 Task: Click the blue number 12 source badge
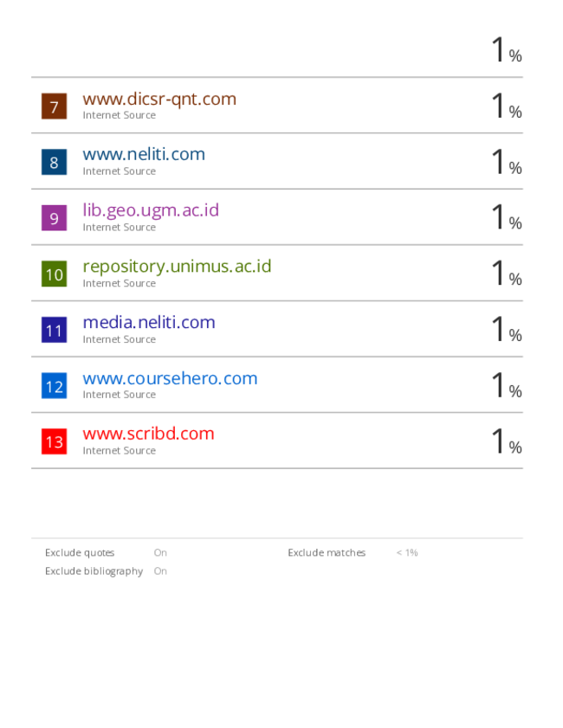54,386
